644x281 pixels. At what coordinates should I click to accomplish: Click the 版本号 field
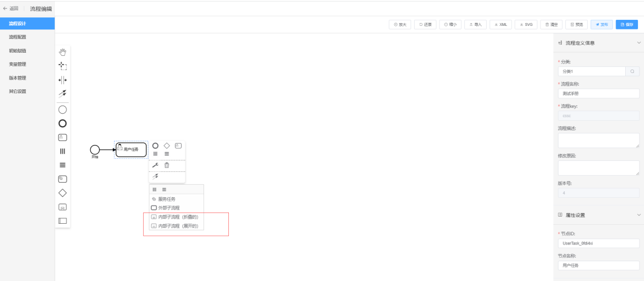click(598, 193)
